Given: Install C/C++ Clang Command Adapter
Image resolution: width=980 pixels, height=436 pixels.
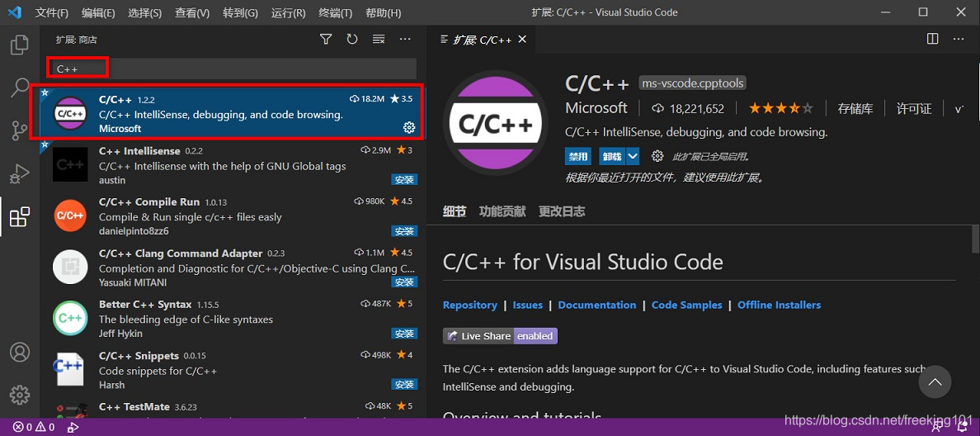Looking at the screenshot, I should 404,282.
